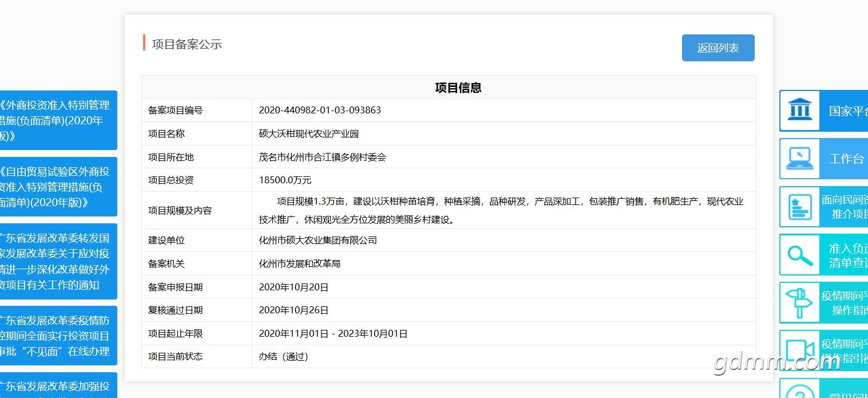Click the 项目总投资 label cell
868x398 pixels.
(x=197, y=180)
